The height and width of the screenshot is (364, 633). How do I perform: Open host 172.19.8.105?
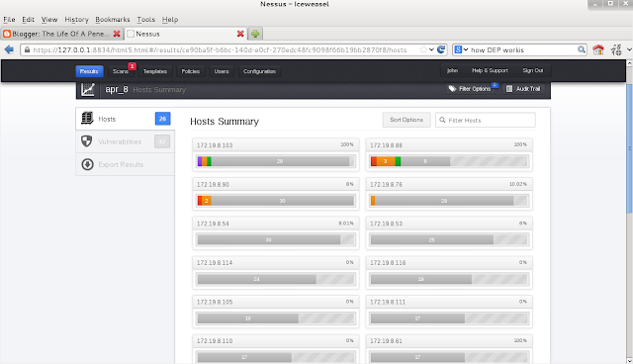click(x=276, y=312)
